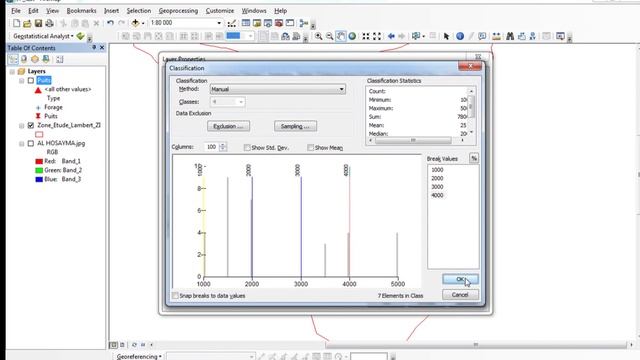This screenshot has width=640, height=360.
Task: Click the Green Band_2 color swatch
Action: point(39,170)
